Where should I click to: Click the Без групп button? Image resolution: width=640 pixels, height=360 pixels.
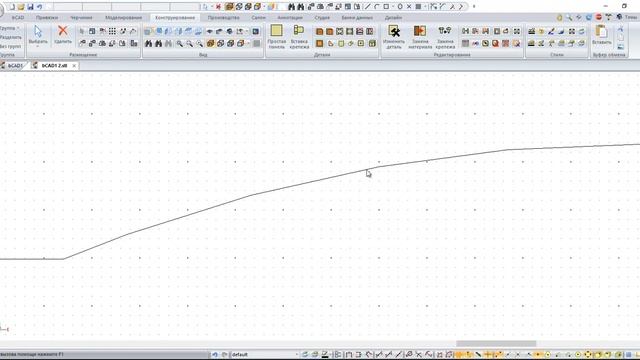[11, 46]
